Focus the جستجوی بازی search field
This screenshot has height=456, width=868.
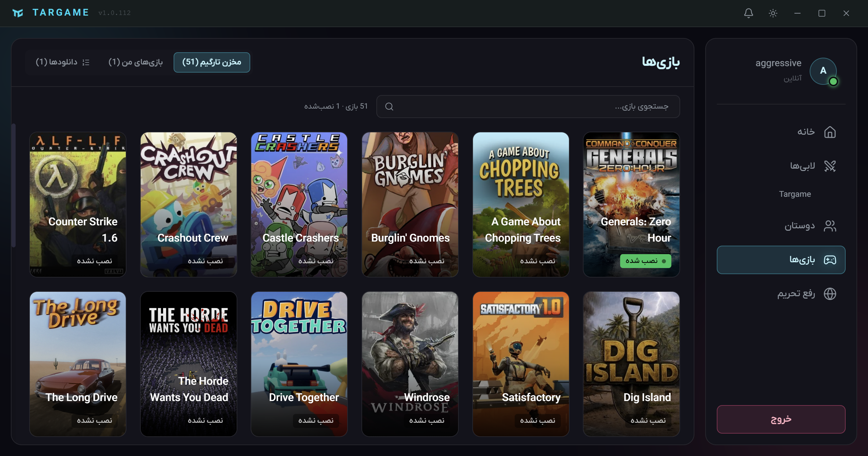[528, 107]
